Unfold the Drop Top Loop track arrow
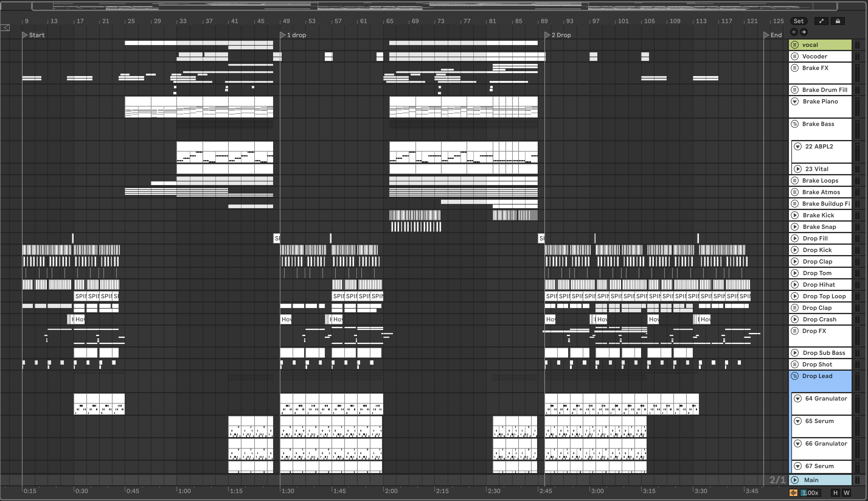This screenshot has width=868, height=501. click(x=794, y=296)
